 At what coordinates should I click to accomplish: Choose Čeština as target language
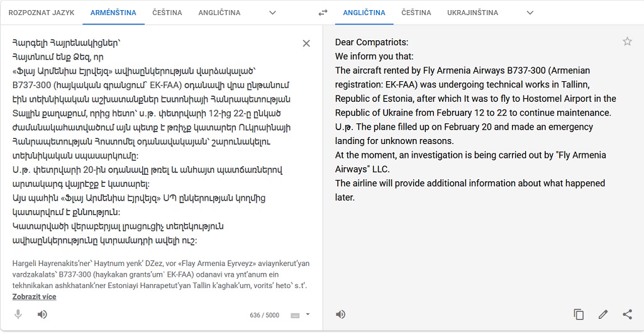pos(416,13)
